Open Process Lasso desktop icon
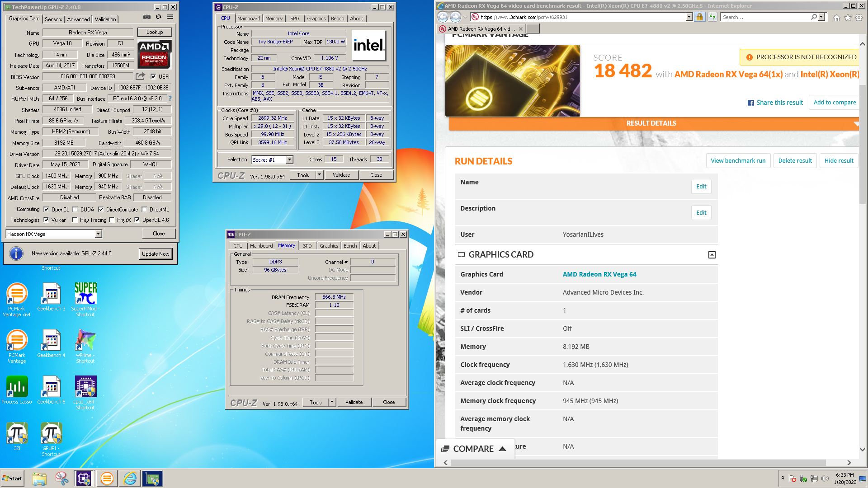Viewport: 868px width, 488px height. click(x=17, y=390)
